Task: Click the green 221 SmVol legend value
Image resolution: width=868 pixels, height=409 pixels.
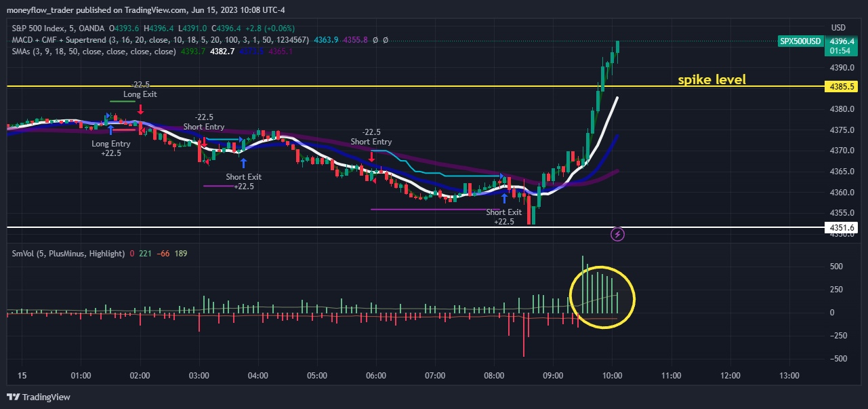Action: 145,253
